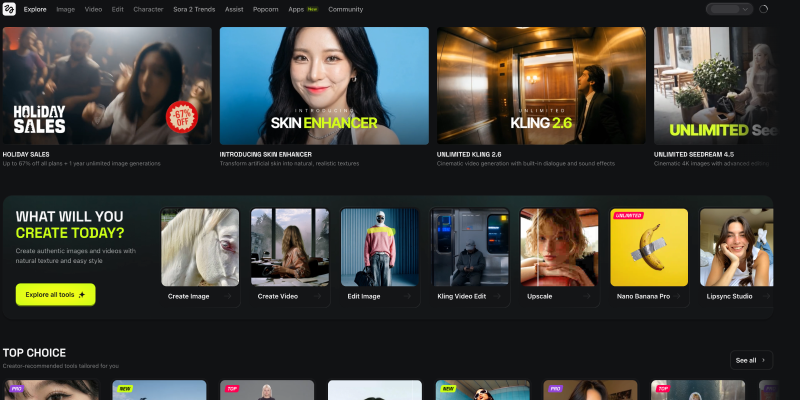Click 'Creator-recommended tools tailored for you' text
Screen dimensions: 800x400
[x=61, y=366]
